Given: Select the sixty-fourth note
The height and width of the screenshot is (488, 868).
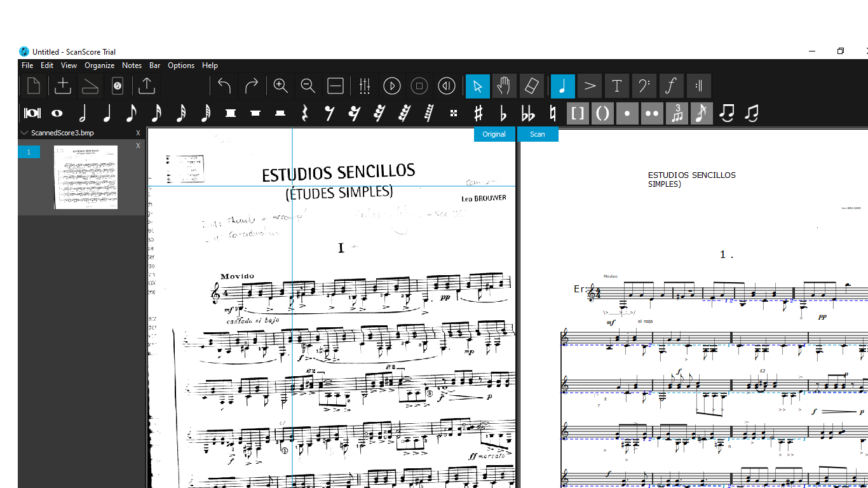Looking at the screenshot, I should (206, 113).
